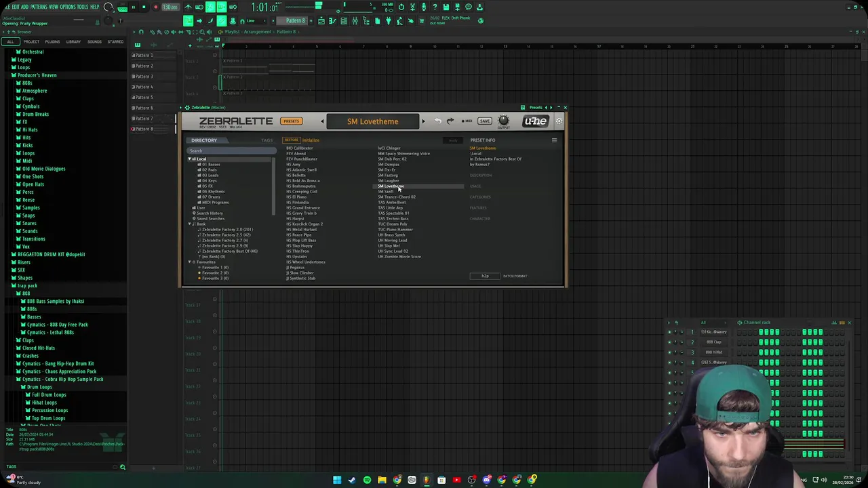Screen dimensions: 868x488
Task: Switch to the DIRECTORY tab
Action: [204, 140]
